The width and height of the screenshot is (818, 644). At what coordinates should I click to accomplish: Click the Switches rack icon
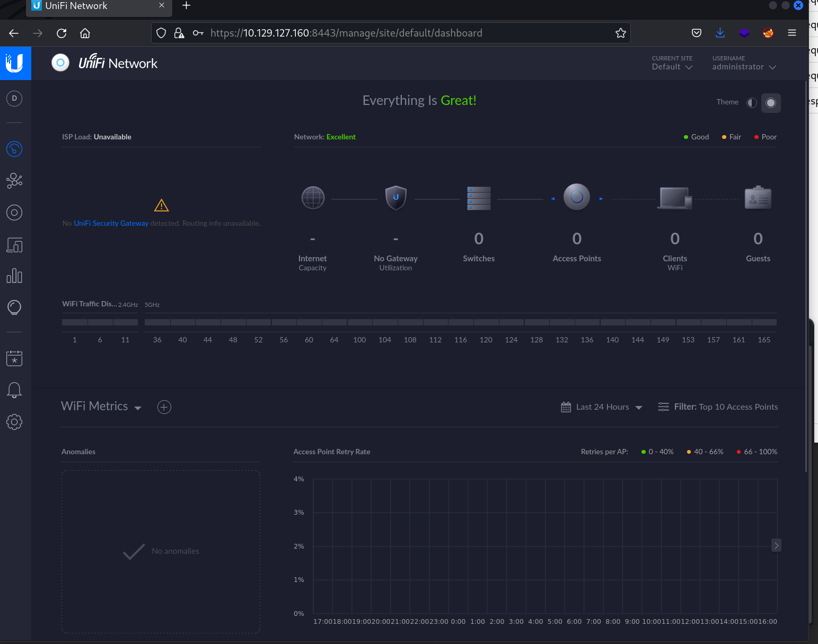479,198
